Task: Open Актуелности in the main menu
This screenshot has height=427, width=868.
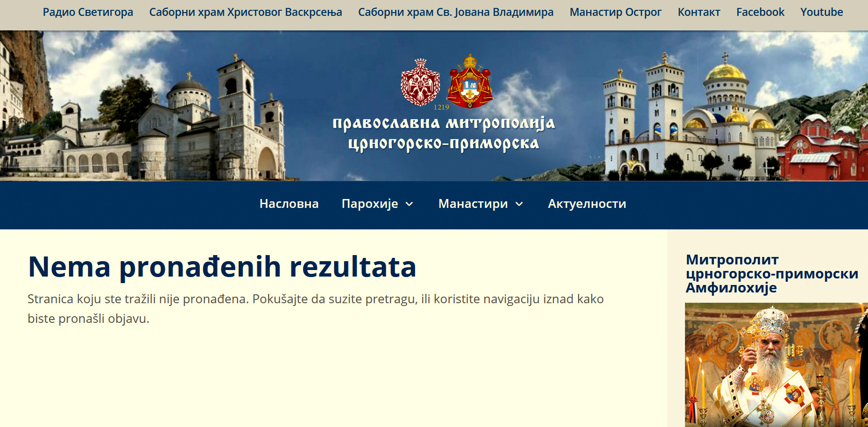Action: (x=587, y=204)
